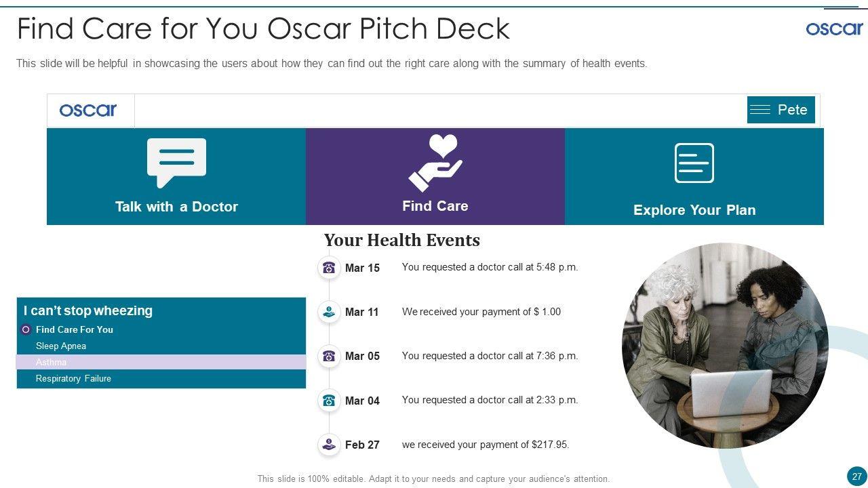The width and height of the screenshot is (868, 488).
Task: Click the Oscar logo in the app header
Action: pos(88,110)
